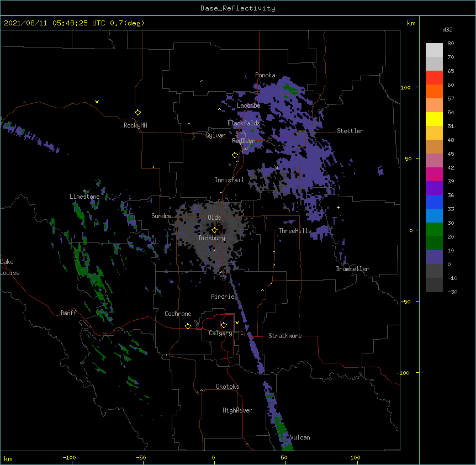Viewport: 476px width, 465px height.
Task: Click the dBZ legend heading
Action: click(x=447, y=29)
